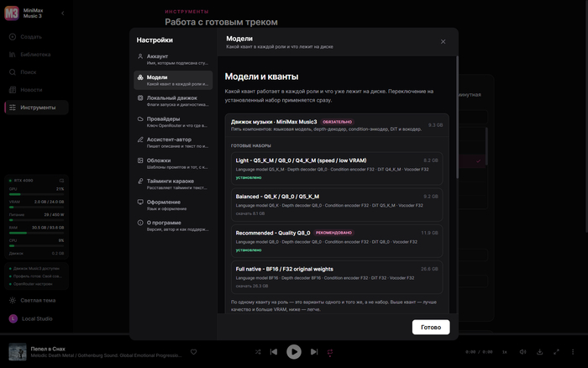Click the Библиотека books icon

pos(13,55)
